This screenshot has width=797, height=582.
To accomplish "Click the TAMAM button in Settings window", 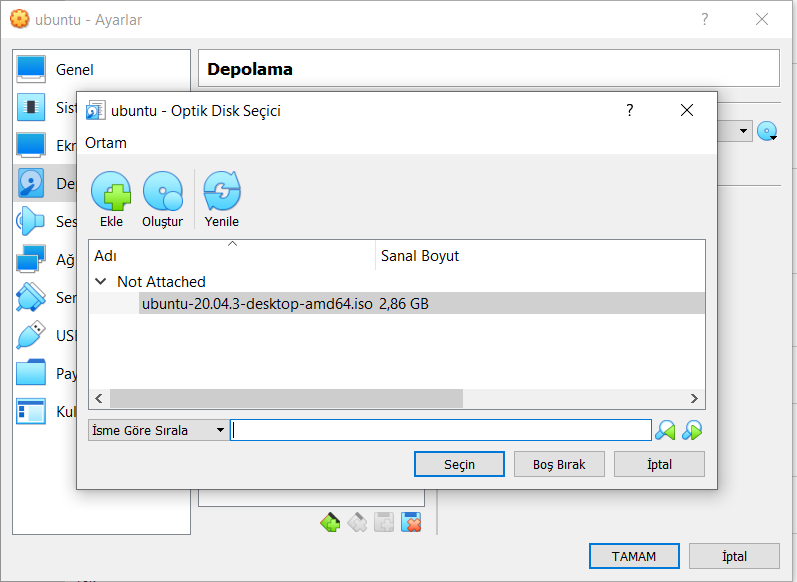I will pyautogui.click(x=634, y=556).
